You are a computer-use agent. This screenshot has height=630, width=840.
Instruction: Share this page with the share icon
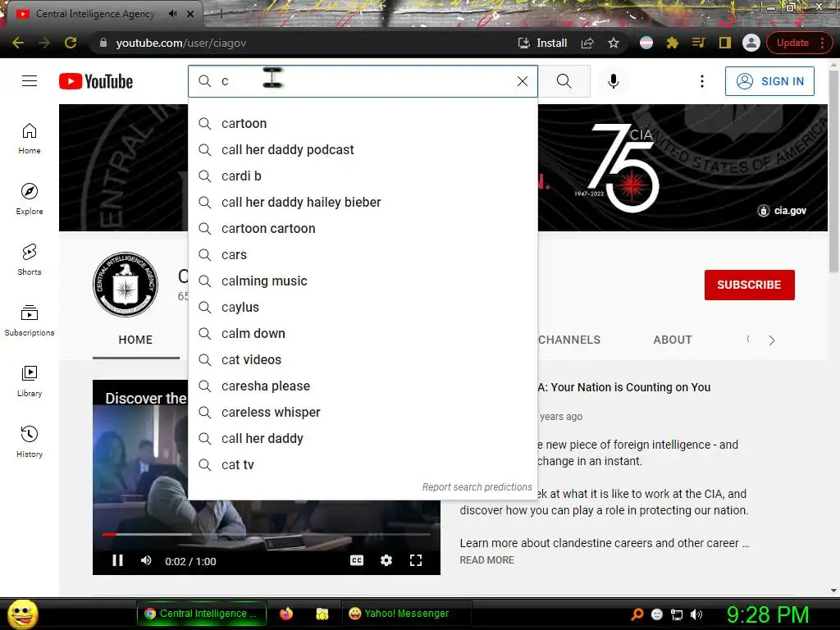point(587,43)
